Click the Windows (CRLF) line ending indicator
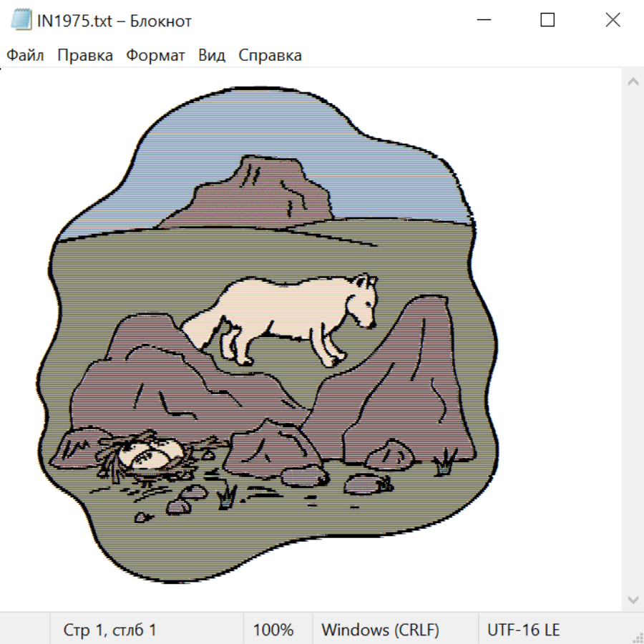This screenshot has height=644, width=644. click(x=380, y=630)
